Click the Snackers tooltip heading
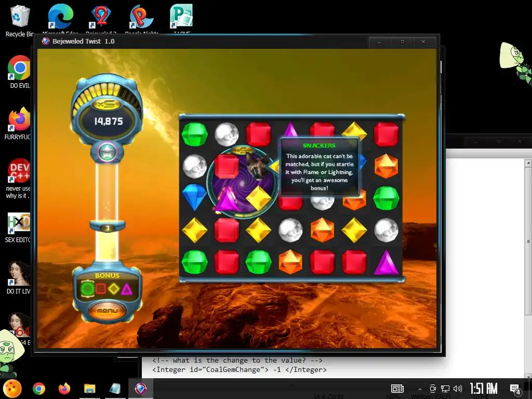The height and width of the screenshot is (399, 532). coord(319,145)
